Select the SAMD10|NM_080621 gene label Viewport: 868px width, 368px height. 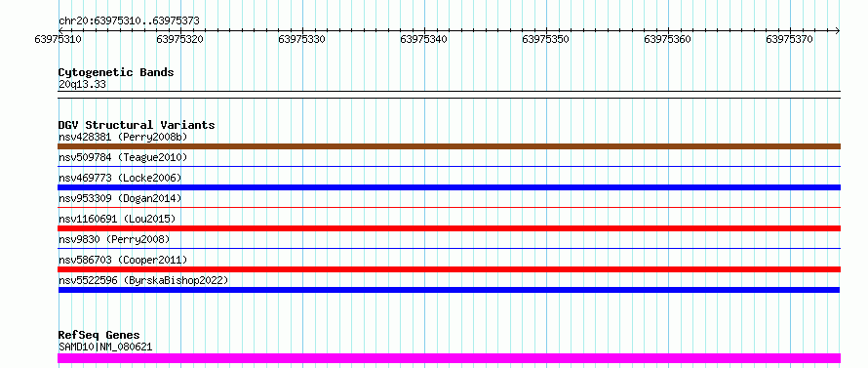(x=105, y=347)
